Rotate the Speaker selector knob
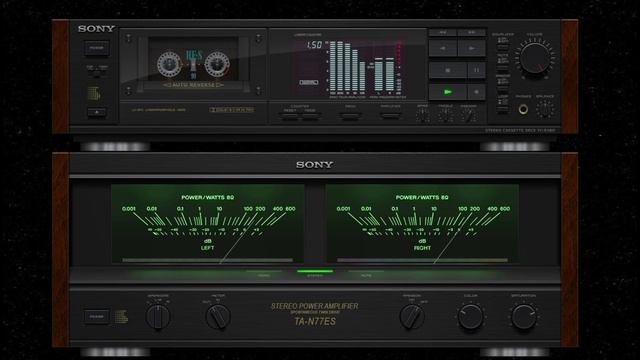This screenshot has width=640, height=360. (411, 317)
